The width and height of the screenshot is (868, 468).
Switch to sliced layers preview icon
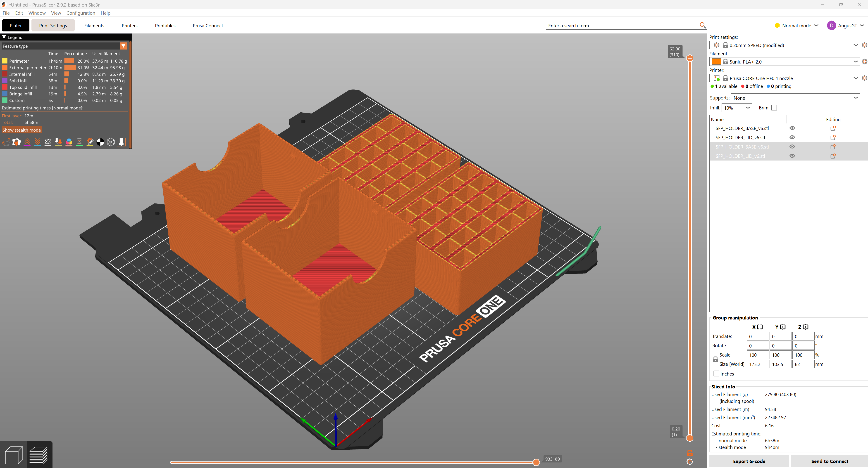[39, 455]
